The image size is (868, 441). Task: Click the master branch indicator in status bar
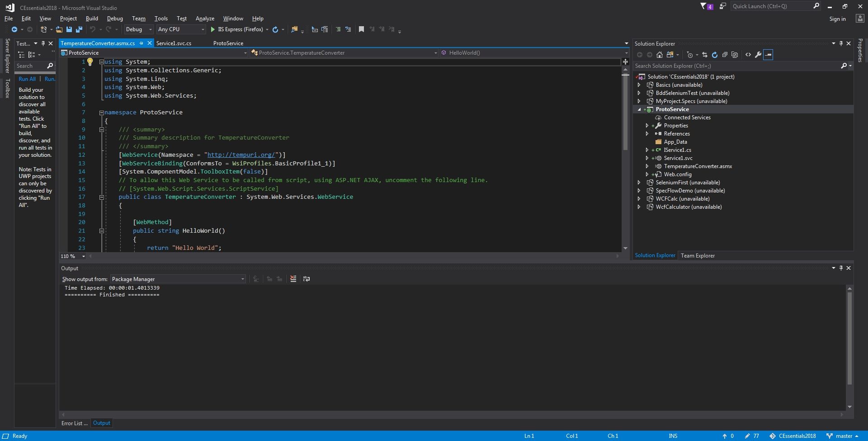pyautogui.click(x=842, y=436)
